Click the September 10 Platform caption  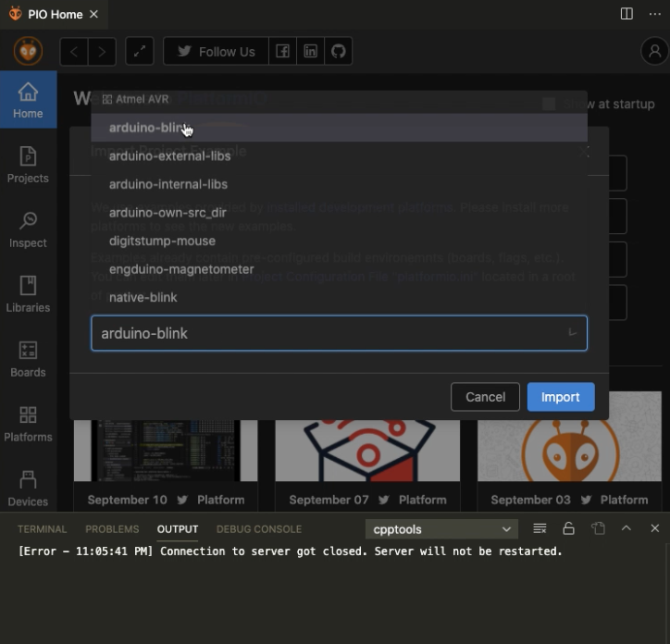(166, 500)
